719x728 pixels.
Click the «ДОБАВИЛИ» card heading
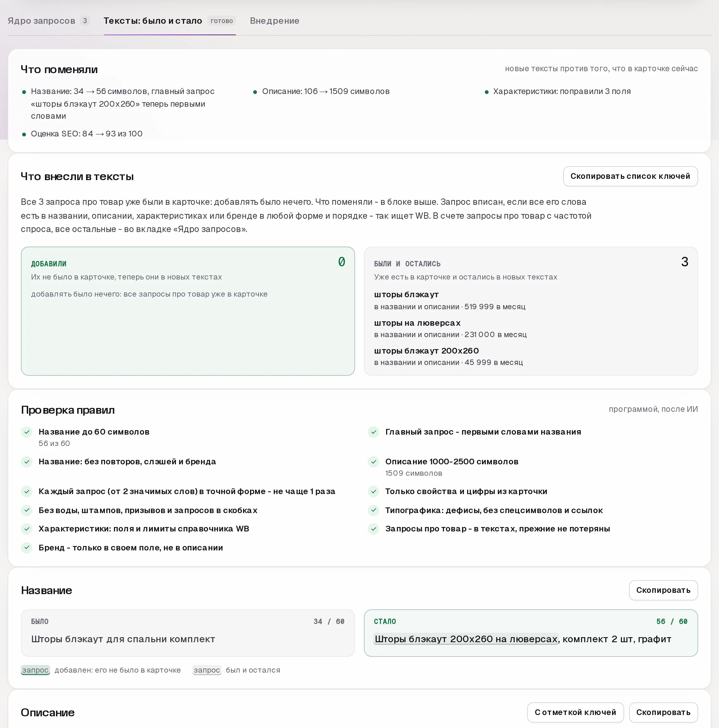pos(49,264)
